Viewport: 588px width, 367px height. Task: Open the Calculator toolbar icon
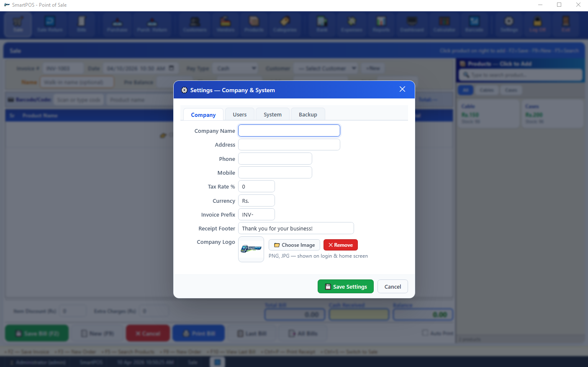point(444,24)
